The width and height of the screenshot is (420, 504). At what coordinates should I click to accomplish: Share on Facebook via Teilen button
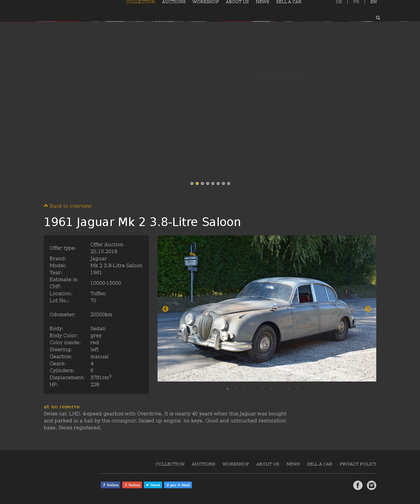[x=111, y=485]
